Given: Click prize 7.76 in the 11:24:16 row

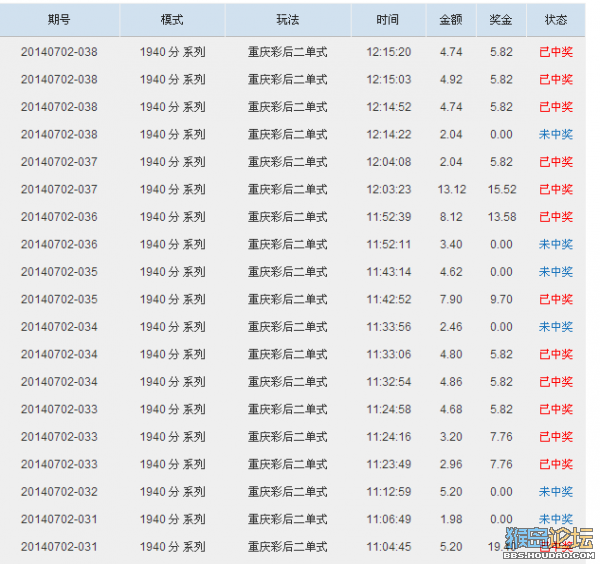Looking at the screenshot, I should (501, 437).
